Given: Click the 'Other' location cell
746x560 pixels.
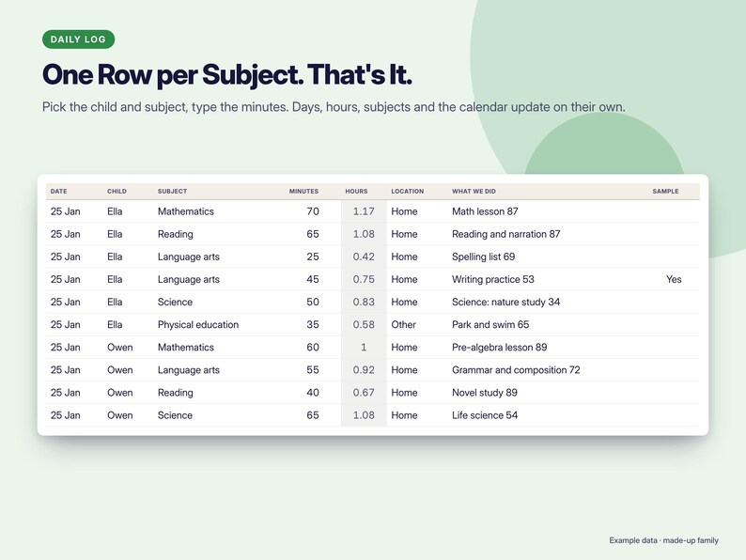Looking at the screenshot, I should pos(403,324).
